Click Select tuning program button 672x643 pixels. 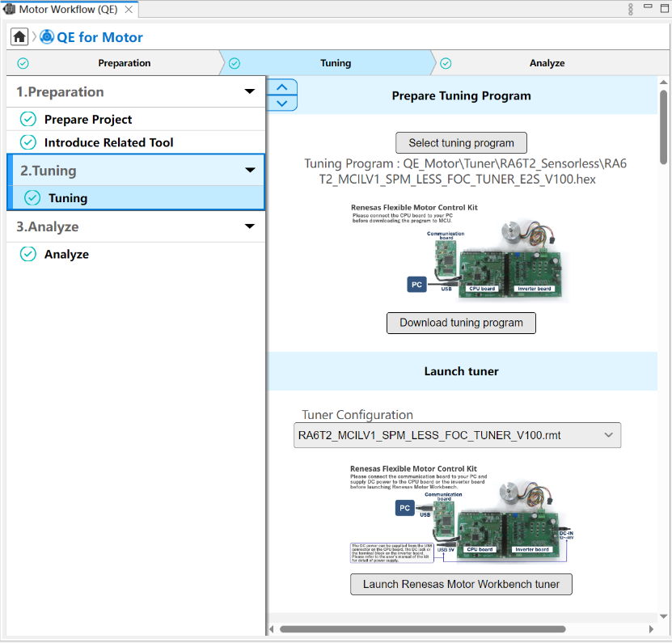(x=461, y=143)
